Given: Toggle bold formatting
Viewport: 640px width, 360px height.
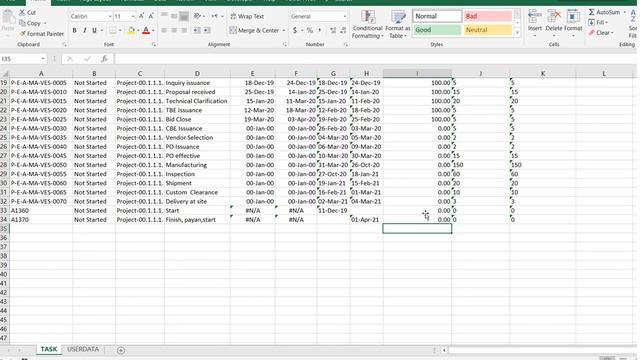Looking at the screenshot, I should point(74,30).
